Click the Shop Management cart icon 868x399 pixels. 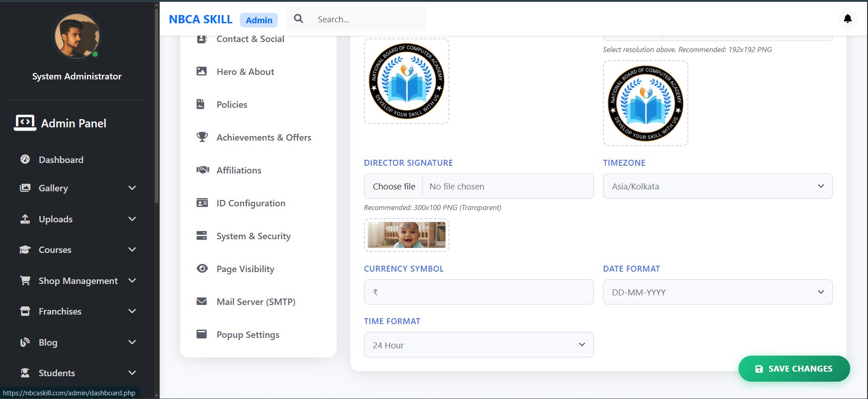[x=25, y=280]
